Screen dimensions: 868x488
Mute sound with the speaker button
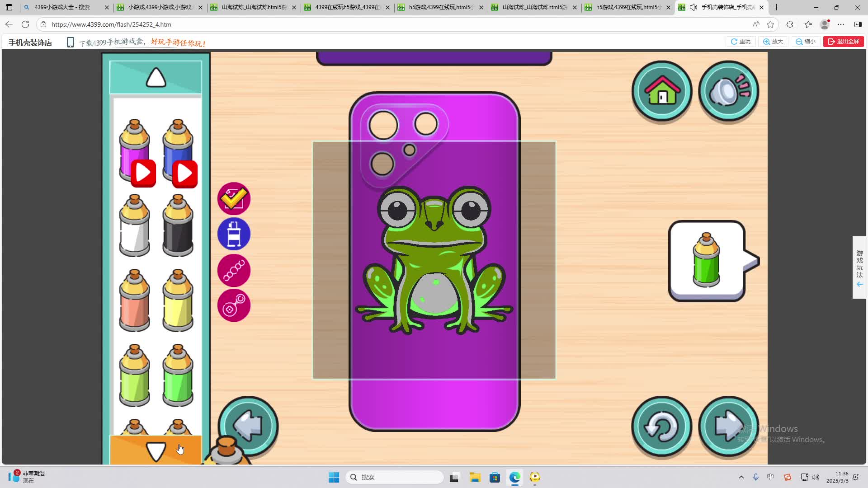[728, 91]
